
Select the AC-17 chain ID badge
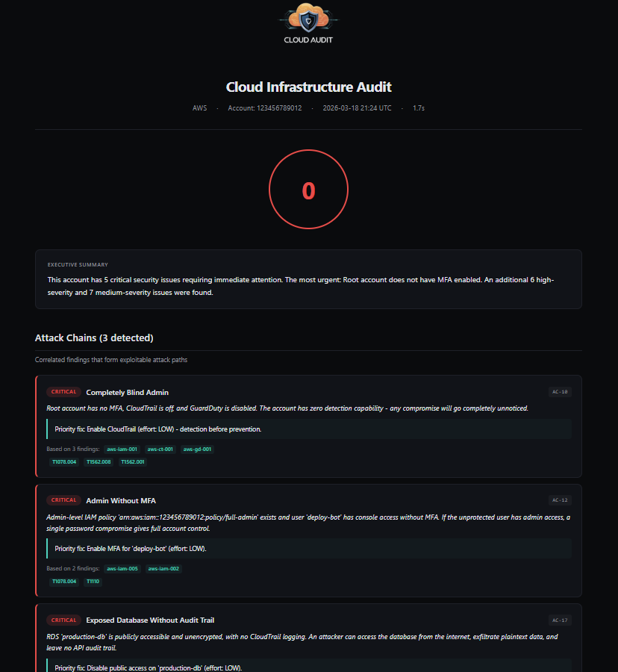(560, 620)
